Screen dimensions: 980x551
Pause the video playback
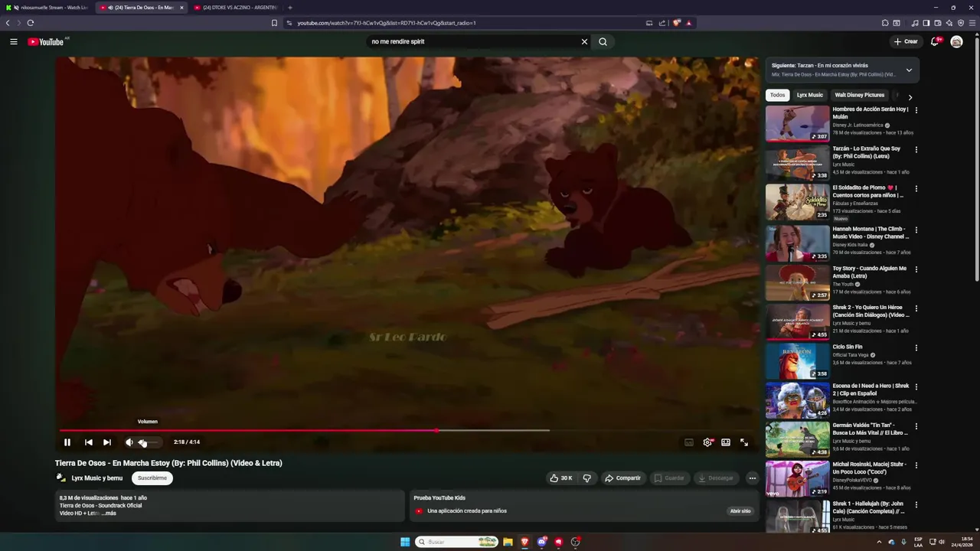point(67,442)
